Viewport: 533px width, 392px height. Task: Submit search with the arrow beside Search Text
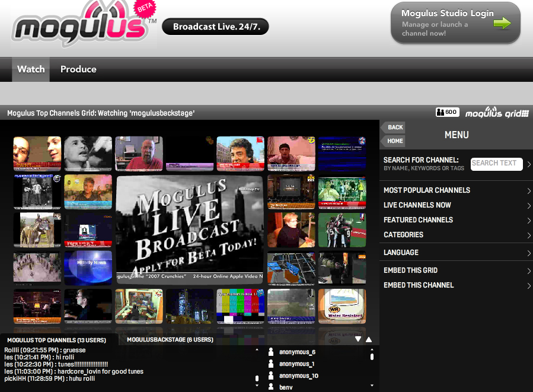(x=529, y=164)
